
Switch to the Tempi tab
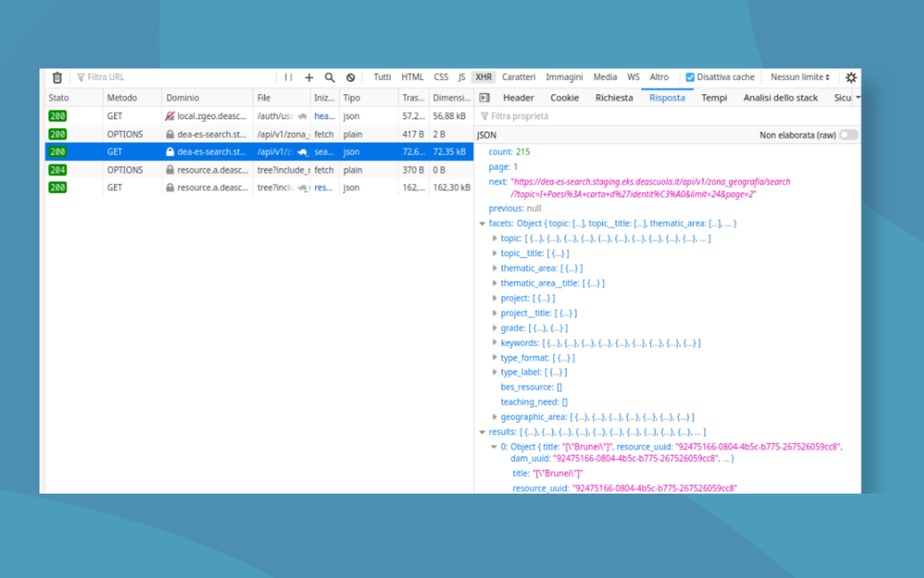pos(714,98)
